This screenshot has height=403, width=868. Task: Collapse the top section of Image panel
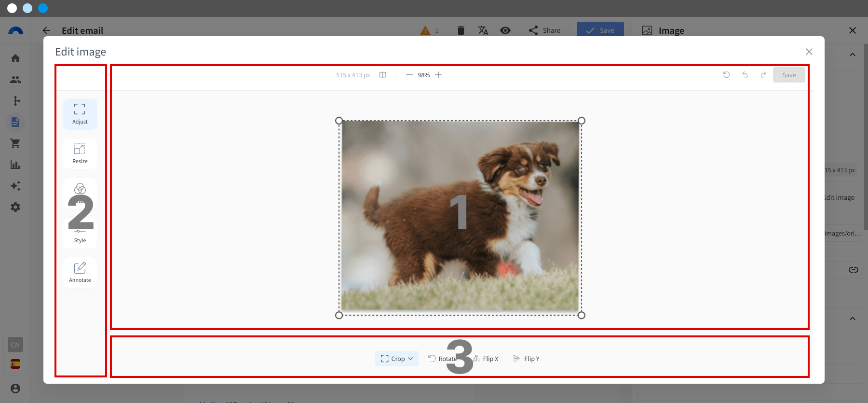853,55
